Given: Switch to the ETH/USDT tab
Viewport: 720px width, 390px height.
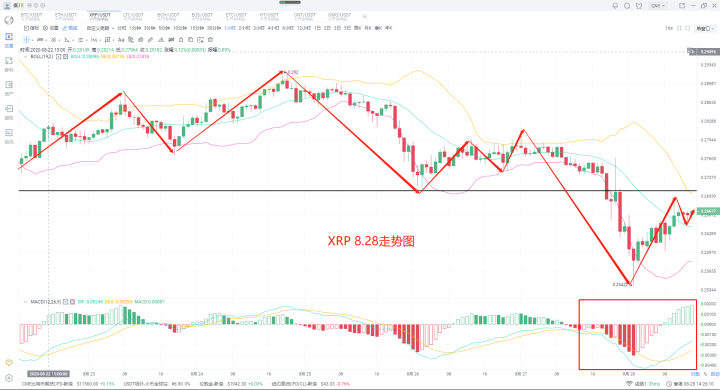Looking at the screenshot, I should [x=66, y=17].
